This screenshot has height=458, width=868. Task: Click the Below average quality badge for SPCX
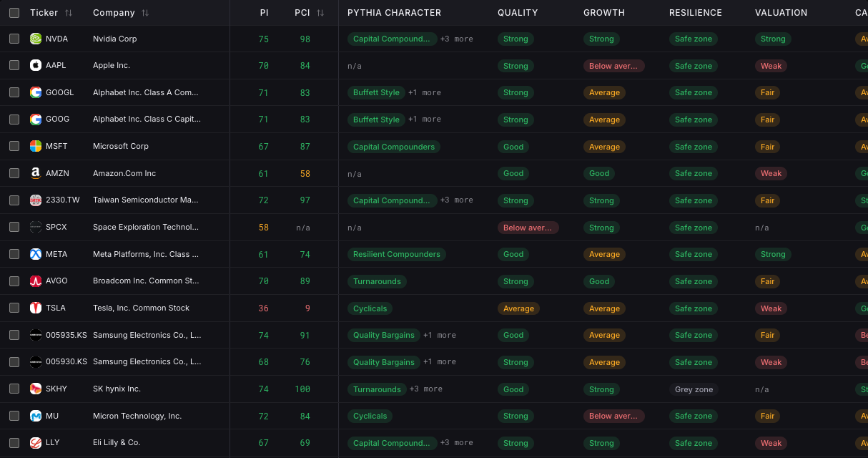[x=528, y=228]
